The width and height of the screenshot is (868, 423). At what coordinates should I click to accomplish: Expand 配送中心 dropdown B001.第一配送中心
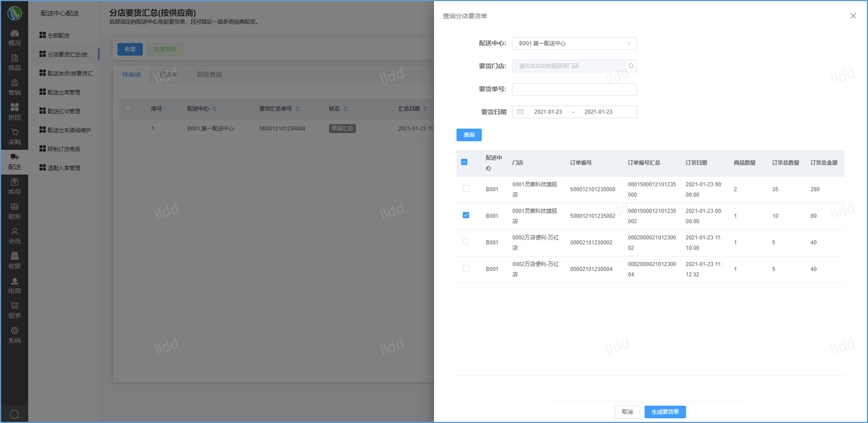[574, 44]
